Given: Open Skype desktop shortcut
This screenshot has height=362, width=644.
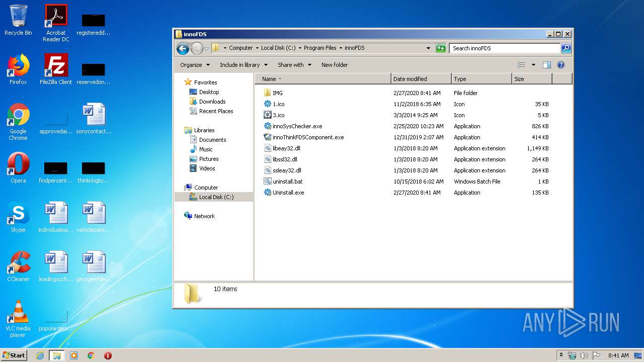Looking at the screenshot, I should point(18,218).
